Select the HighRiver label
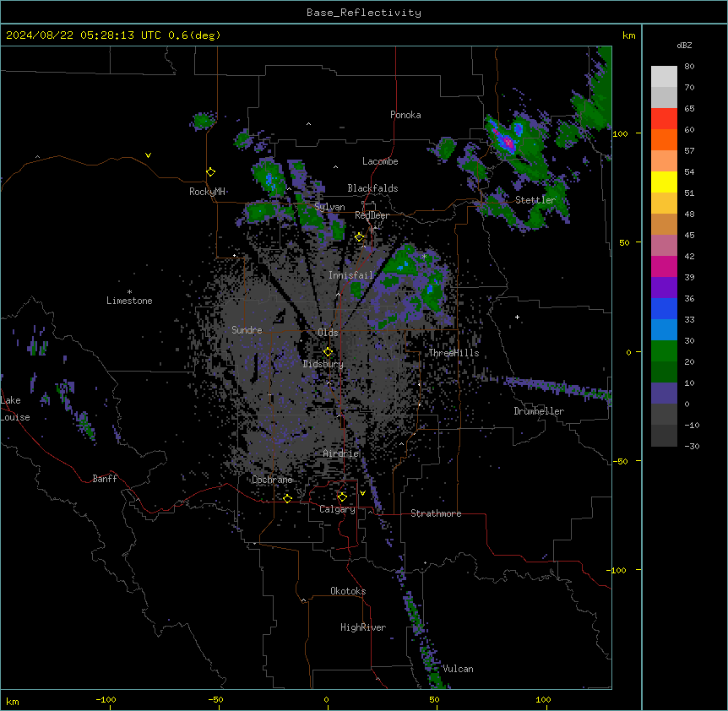Screen dimensions: 728x711 point(363,627)
